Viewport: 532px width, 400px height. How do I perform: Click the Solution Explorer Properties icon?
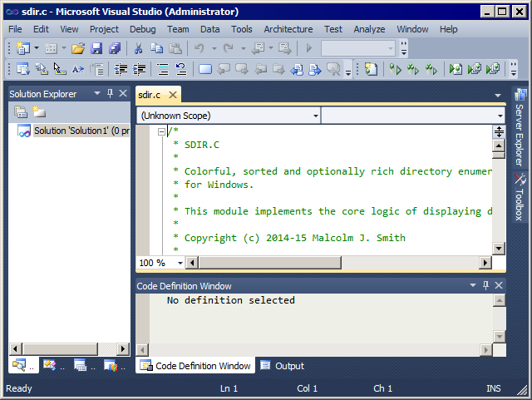point(21,111)
